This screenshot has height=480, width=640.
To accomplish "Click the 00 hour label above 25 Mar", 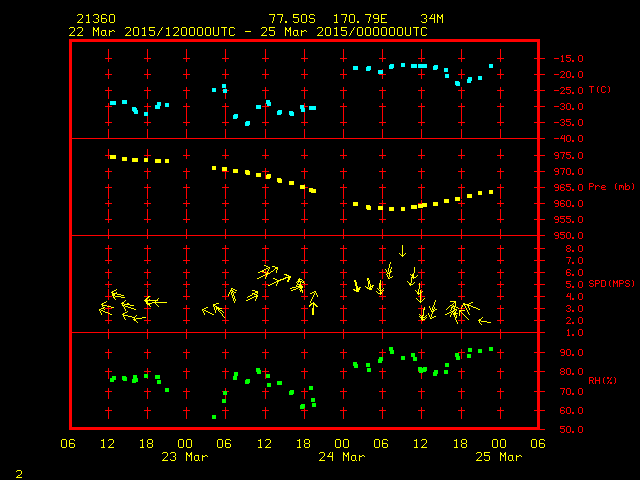I will (x=499, y=444).
